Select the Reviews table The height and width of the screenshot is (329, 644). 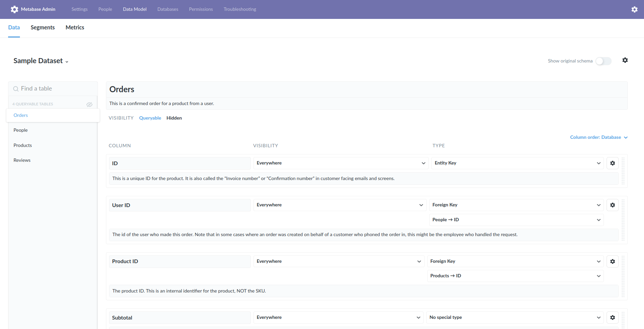pos(22,160)
